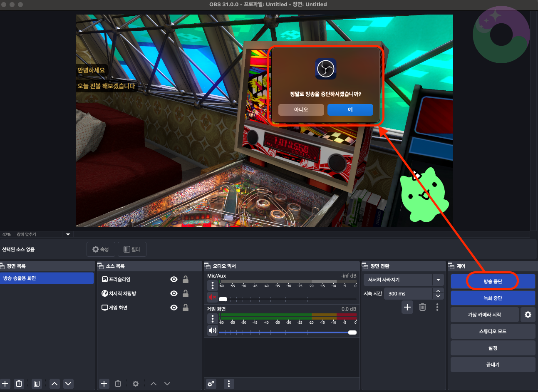Viewport: 538px width, 392px height.
Task: Click 끝내기 to quit OBS
Action: pyautogui.click(x=493, y=365)
